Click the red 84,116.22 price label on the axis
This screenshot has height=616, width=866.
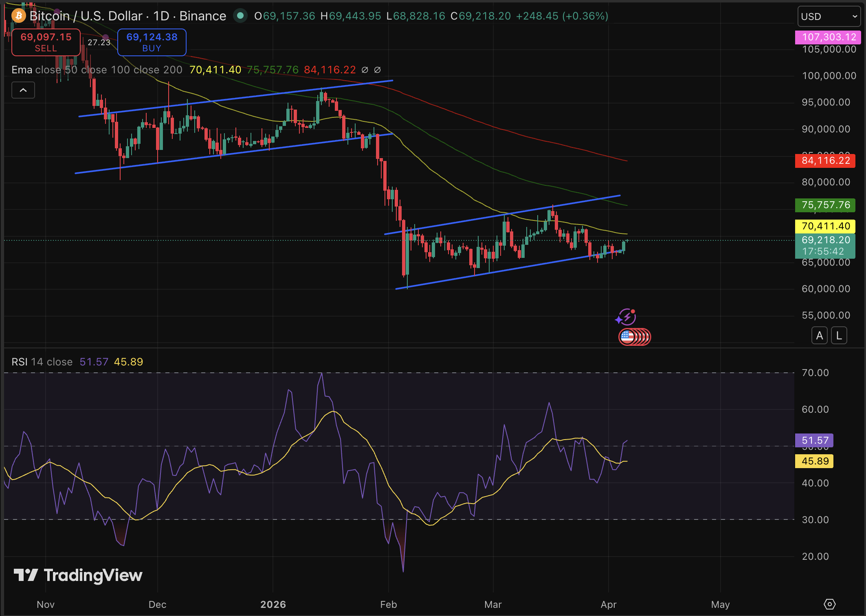(x=825, y=161)
